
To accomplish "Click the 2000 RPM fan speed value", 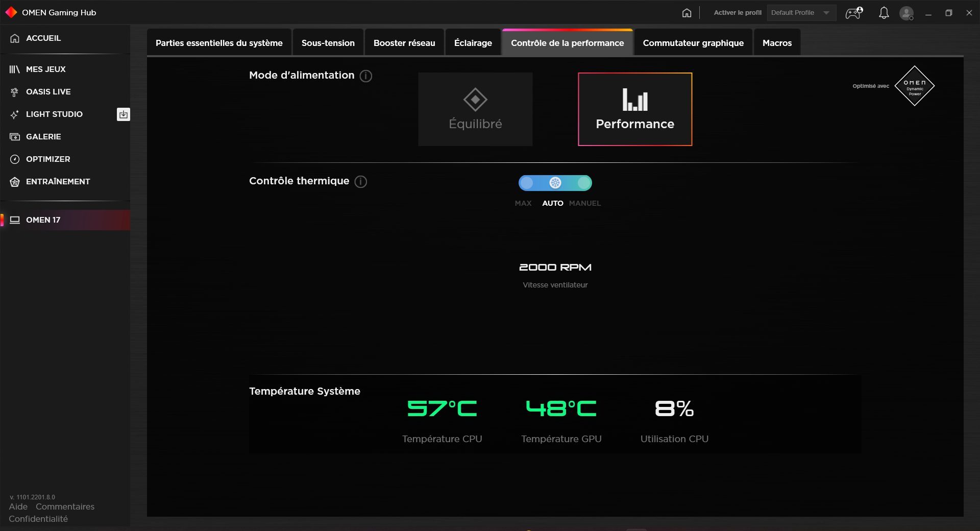I will tap(555, 268).
